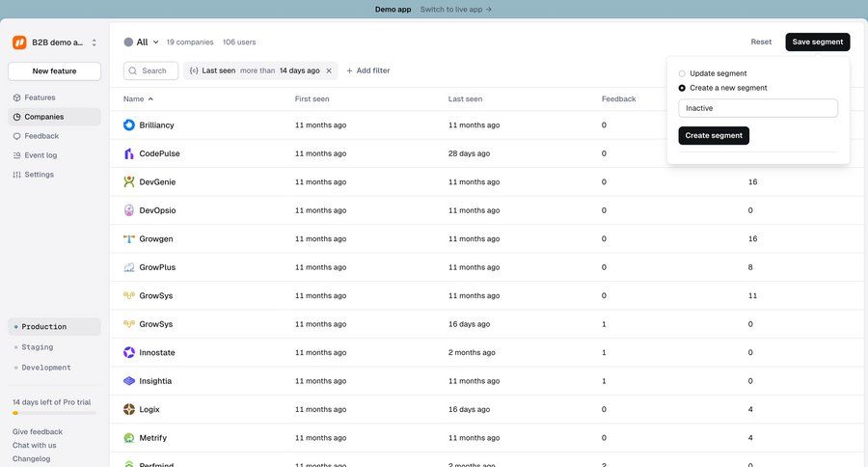Click the segment name field containing Inactive
Viewport: 868px width, 467px height.
[x=758, y=108]
